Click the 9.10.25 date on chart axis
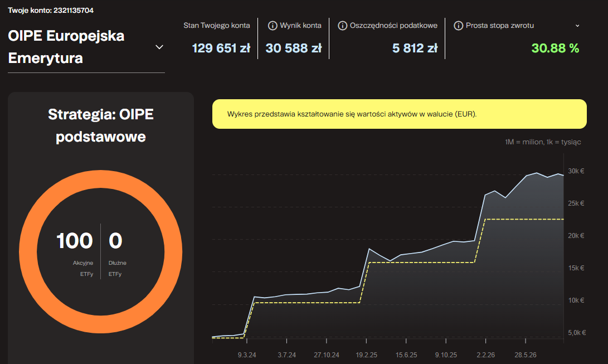This screenshot has width=608, height=364. [446, 355]
